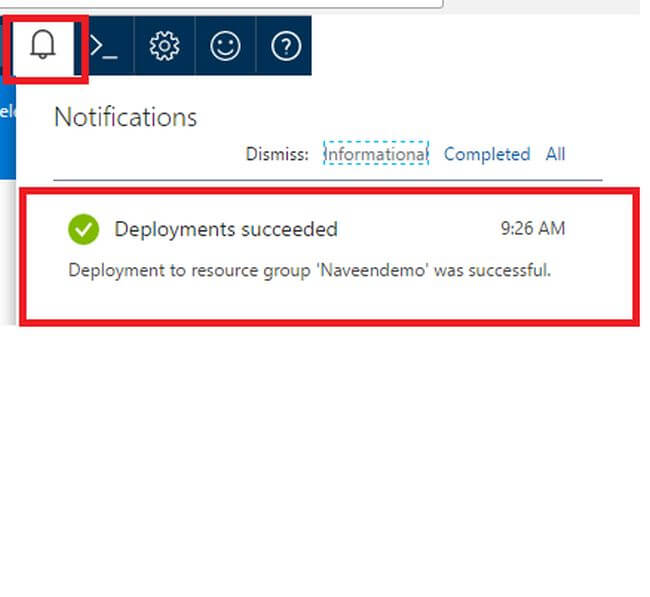Open the Settings gear icon

click(x=164, y=46)
